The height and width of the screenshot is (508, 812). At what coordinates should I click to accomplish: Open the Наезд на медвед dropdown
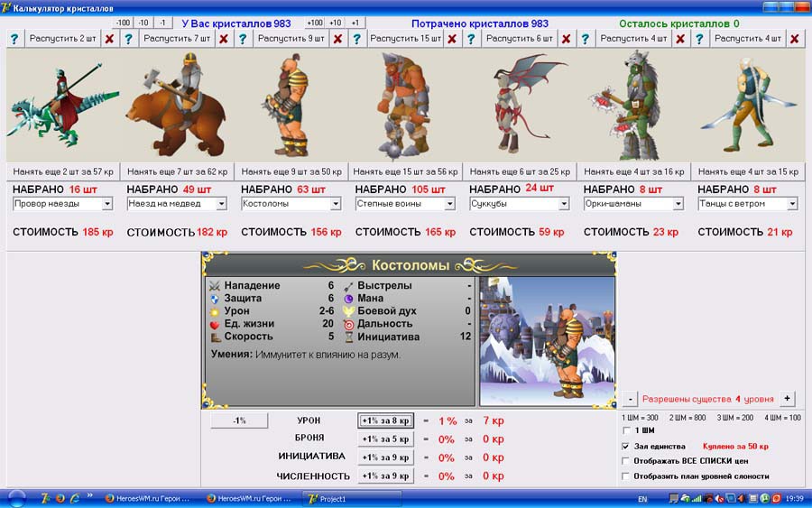(221, 204)
